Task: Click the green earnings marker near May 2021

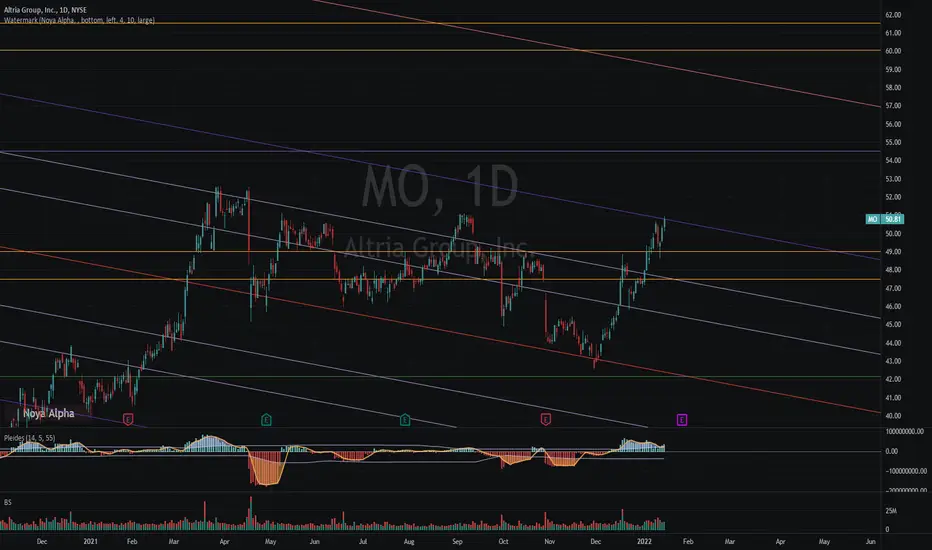Action: [266, 420]
